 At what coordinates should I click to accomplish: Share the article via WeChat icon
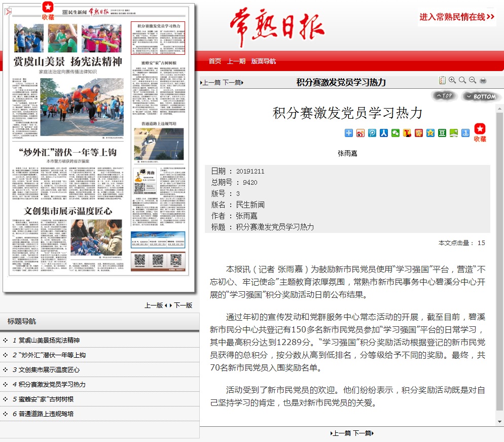tap(395, 133)
